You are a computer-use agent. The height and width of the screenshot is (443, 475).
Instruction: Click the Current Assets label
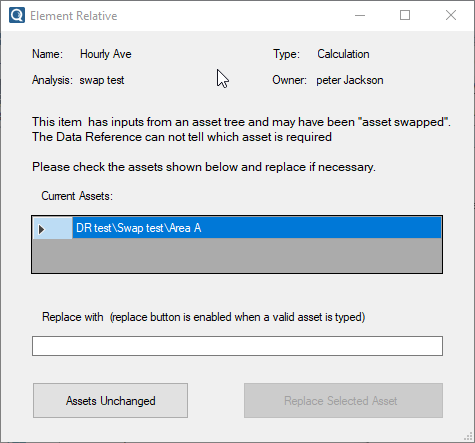(x=77, y=196)
